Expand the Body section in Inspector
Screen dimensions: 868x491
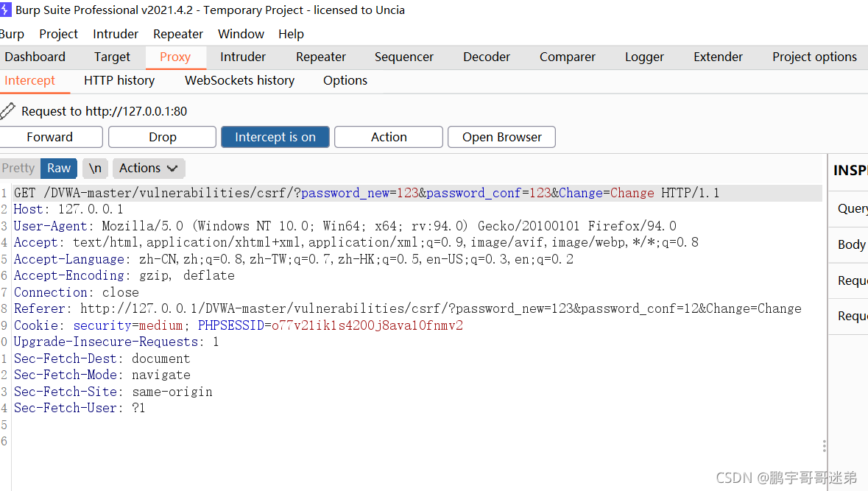(x=849, y=244)
